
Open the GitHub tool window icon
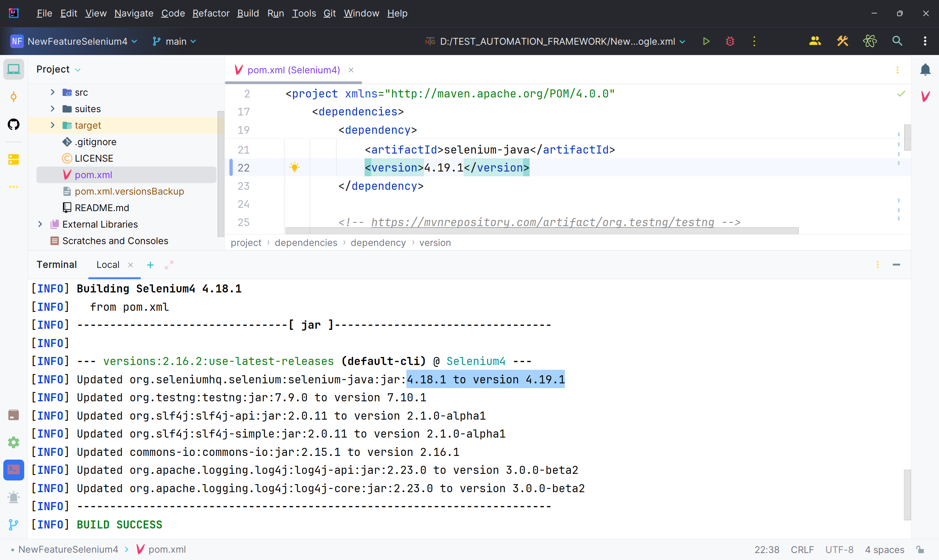[14, 125]
